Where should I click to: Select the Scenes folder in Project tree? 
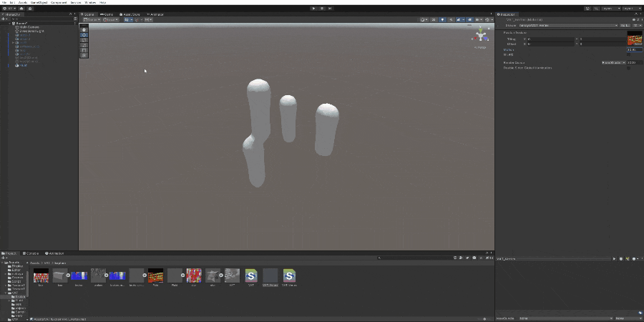[x=17, y=278]
